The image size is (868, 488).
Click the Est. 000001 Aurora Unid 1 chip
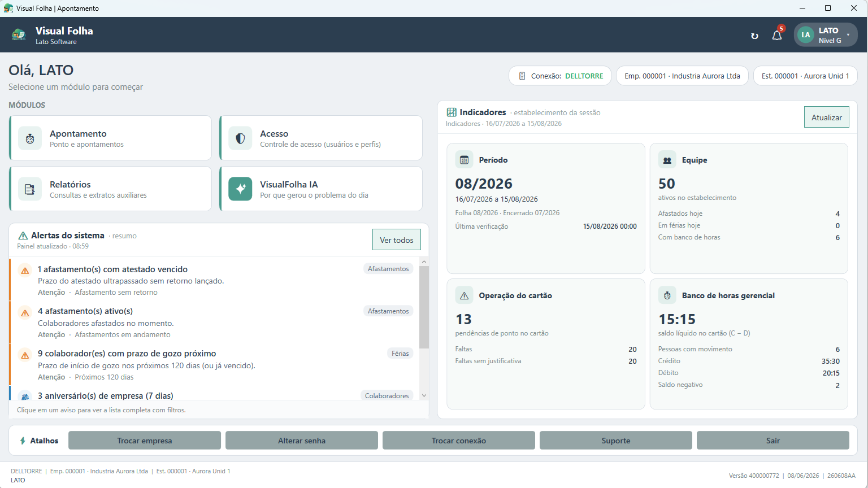[x=805, y=76]
